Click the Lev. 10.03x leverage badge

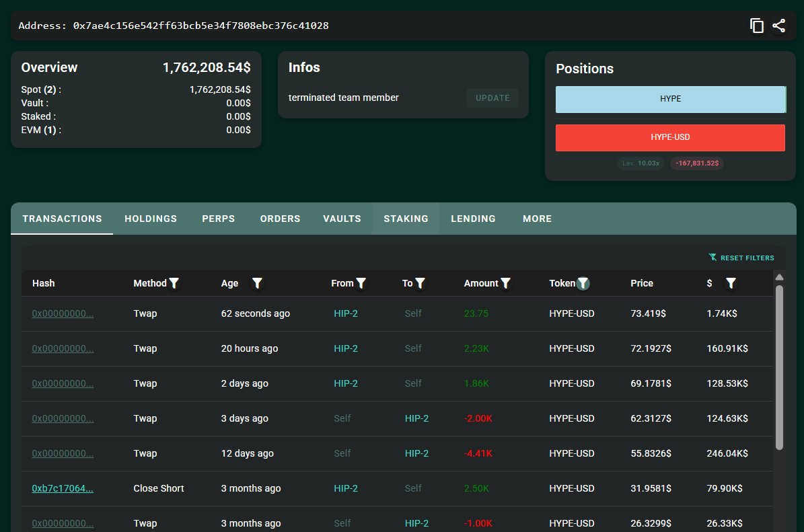pyautogui.click(x=641, y=163)
